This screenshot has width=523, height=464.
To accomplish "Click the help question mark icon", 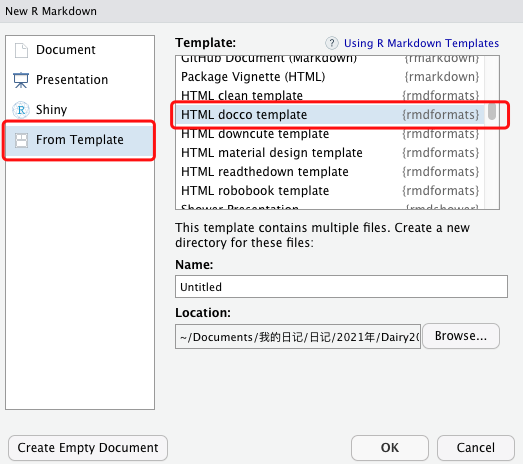I will pyautogui.click(x=332, y=43).
